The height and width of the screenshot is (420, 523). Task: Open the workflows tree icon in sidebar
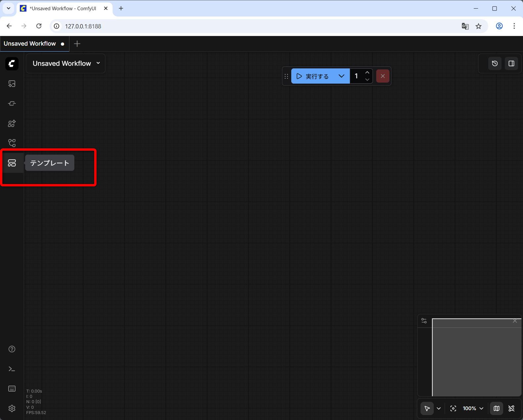click(x=12, y=143)
